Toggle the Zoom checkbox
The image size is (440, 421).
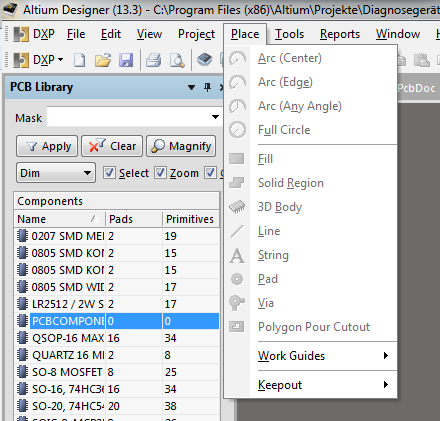point(160,173)
